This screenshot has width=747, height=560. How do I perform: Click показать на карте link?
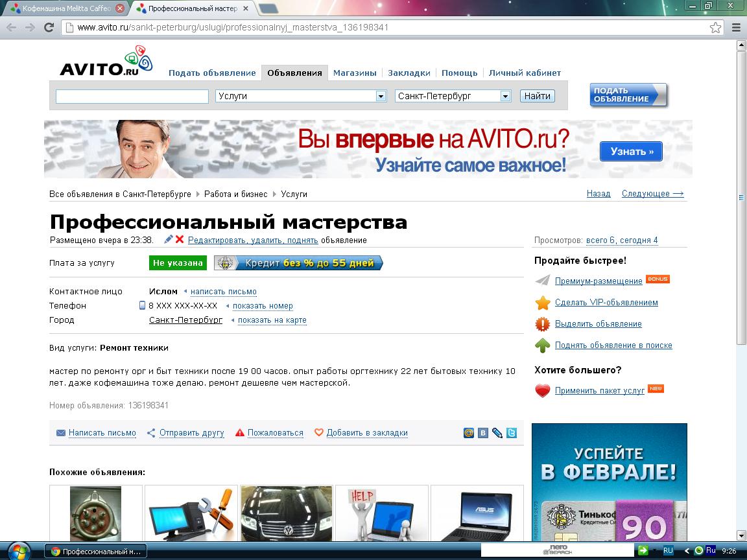(272, 320)
